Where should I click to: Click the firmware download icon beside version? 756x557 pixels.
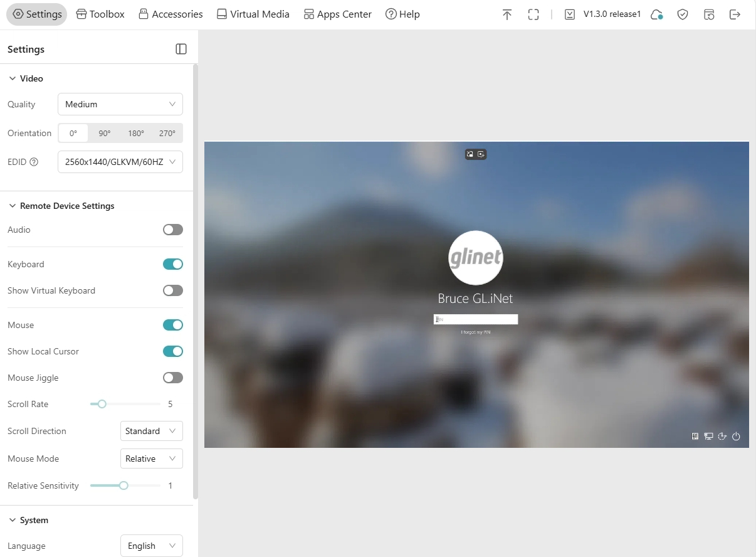(570, 14)
